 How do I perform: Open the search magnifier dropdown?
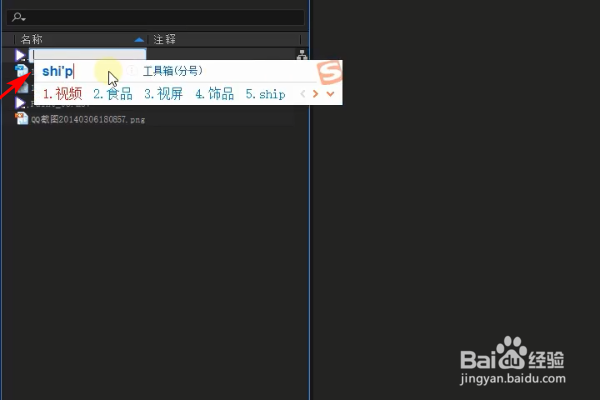(x=18, y=17)
